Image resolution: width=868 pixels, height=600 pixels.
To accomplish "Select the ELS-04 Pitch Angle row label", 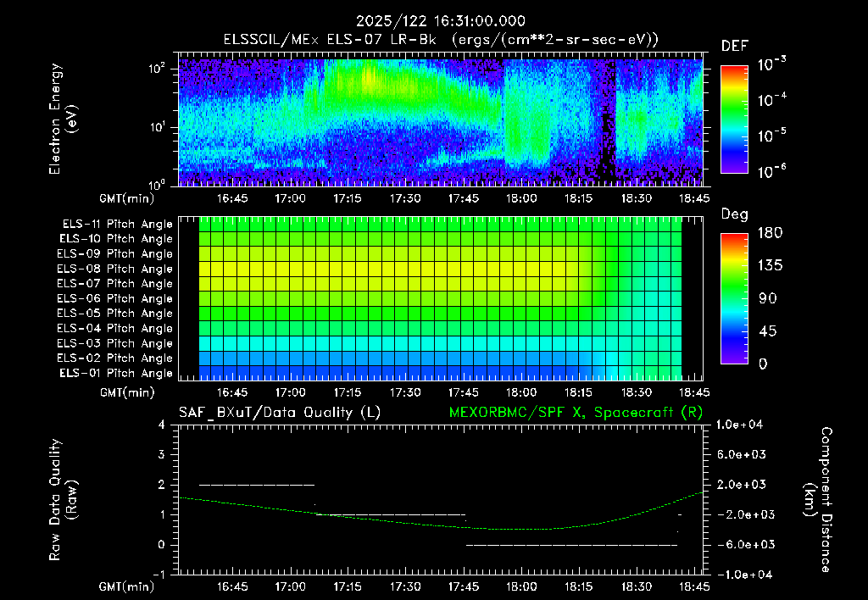I will tap(114, 328).
